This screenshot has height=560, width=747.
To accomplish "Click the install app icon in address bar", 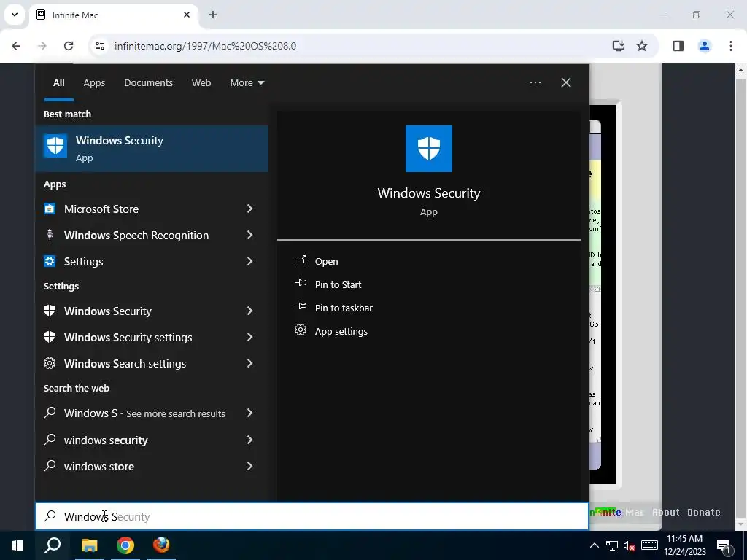I will point(618,46).
